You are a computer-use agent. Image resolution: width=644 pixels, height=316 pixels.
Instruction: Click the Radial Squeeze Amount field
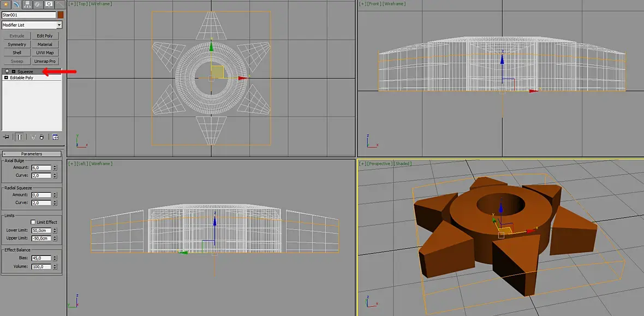pos(41,195)
